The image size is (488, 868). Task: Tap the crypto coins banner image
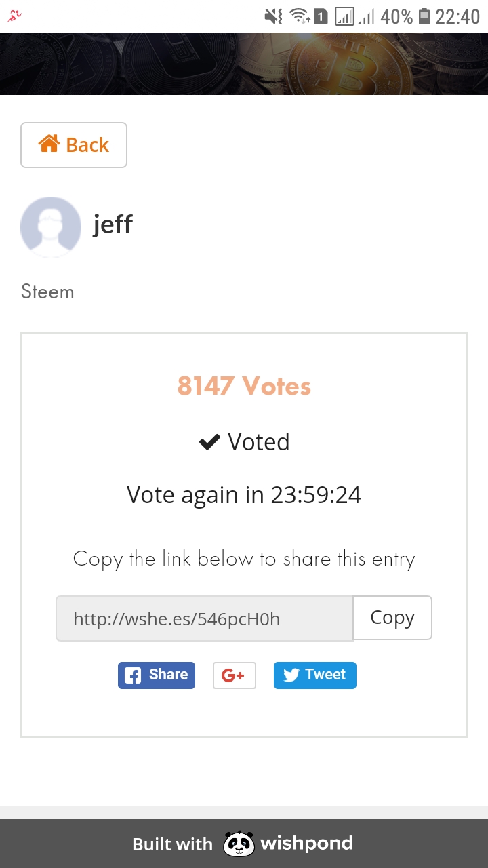[244, 64]
